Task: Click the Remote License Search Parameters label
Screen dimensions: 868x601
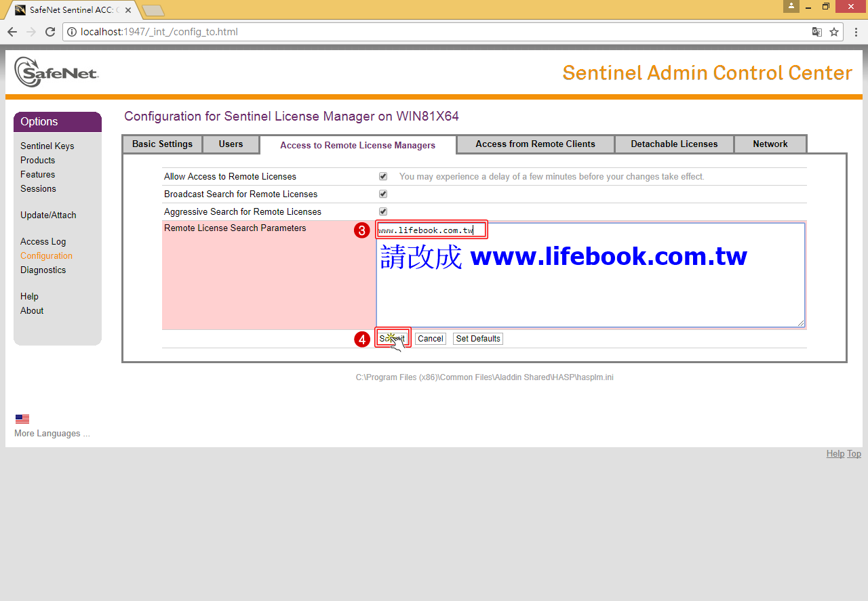Action: (x=235, y=228)
